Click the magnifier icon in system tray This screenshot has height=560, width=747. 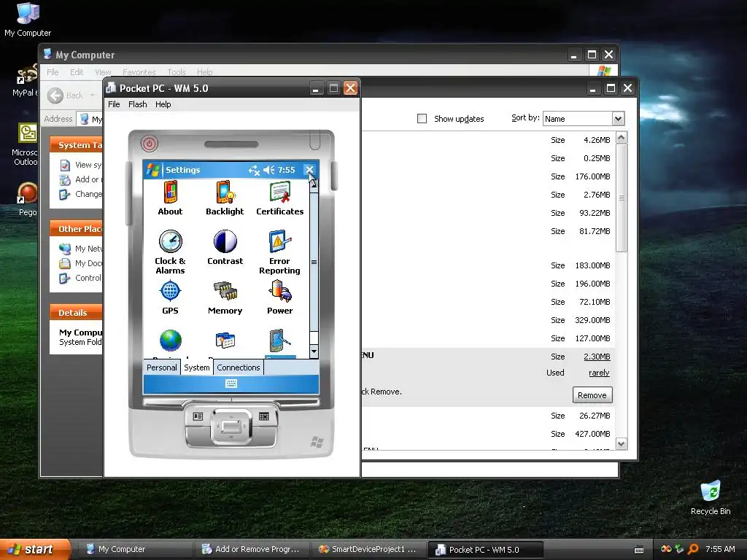(x=693, y=550)
